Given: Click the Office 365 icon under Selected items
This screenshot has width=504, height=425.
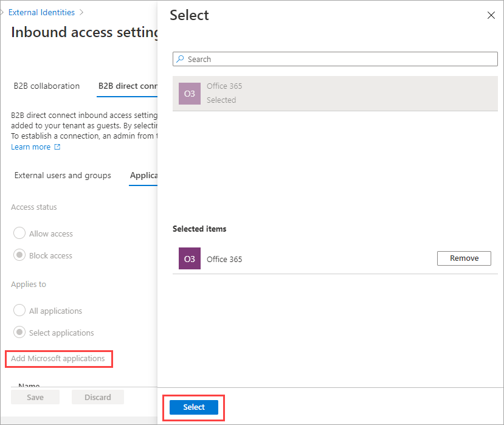Looking at the screenshot, I should [188, 258].
